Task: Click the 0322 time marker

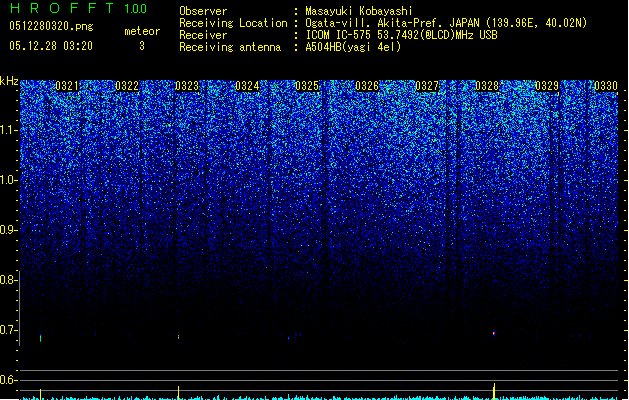Action: click(127, 86)
